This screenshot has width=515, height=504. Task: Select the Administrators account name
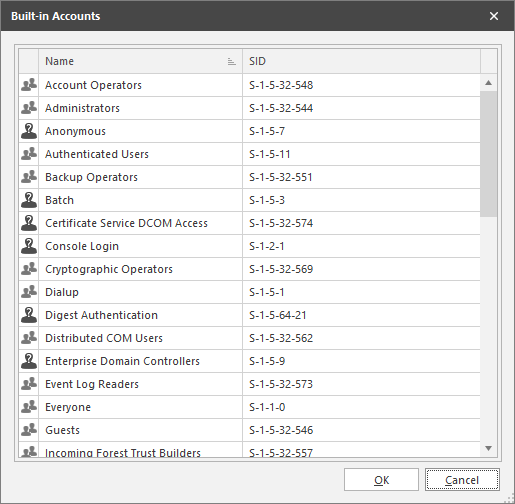82,108
